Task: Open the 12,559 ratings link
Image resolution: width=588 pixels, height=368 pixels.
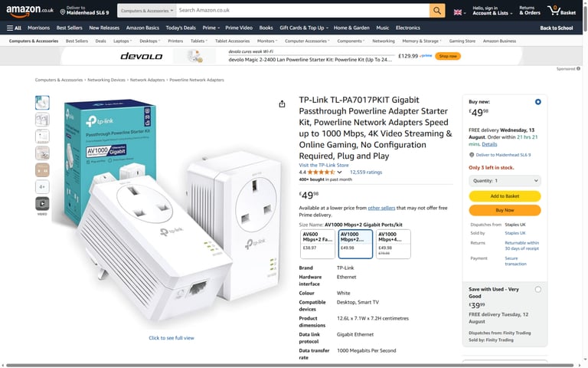Action: tap(366, 172)
